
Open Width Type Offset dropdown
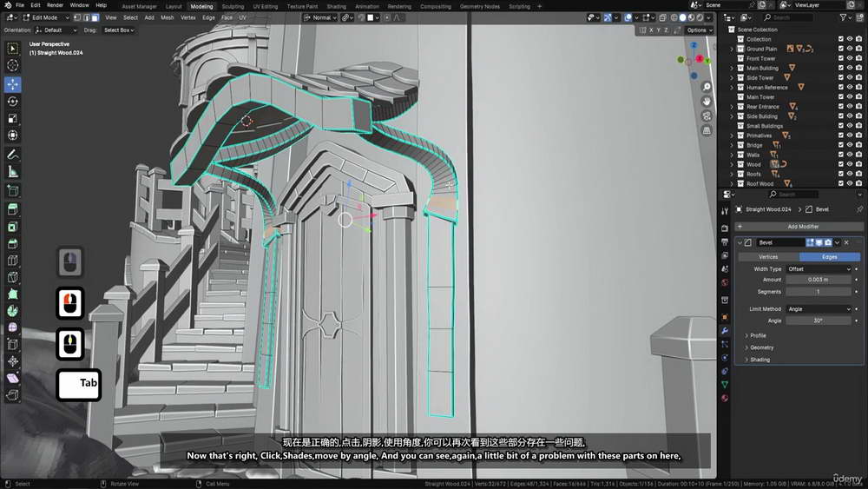tap(819, 268)
